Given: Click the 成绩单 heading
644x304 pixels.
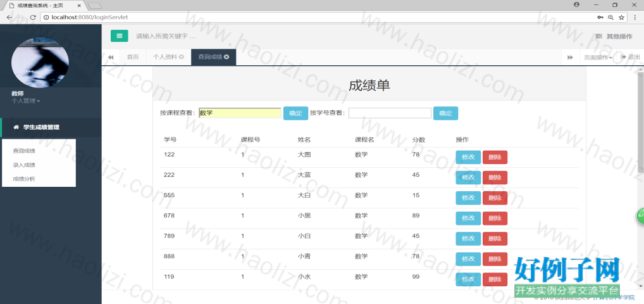Looking at the screenshot, I should pos(369,85).
